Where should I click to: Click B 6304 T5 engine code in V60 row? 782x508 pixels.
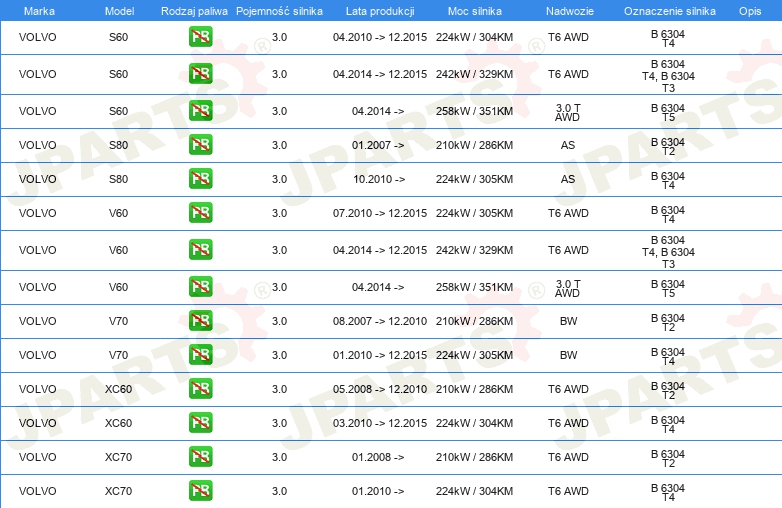(668, 289)
